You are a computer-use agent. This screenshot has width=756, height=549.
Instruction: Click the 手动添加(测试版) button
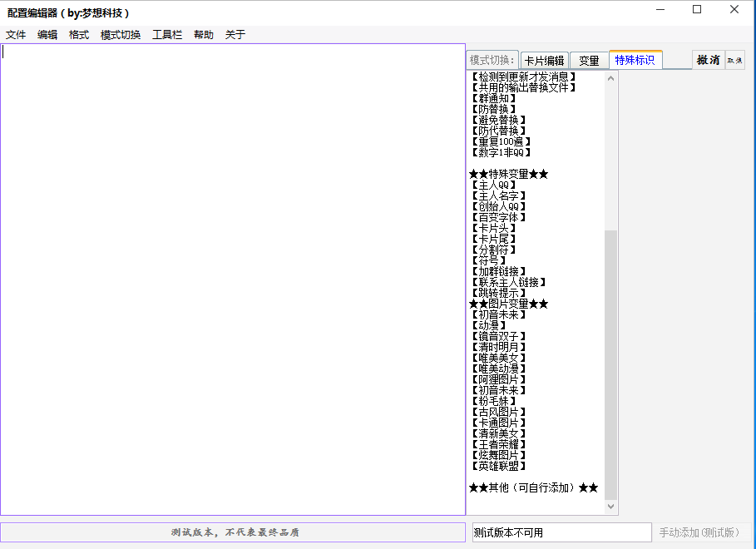click(x=701, y=532)
